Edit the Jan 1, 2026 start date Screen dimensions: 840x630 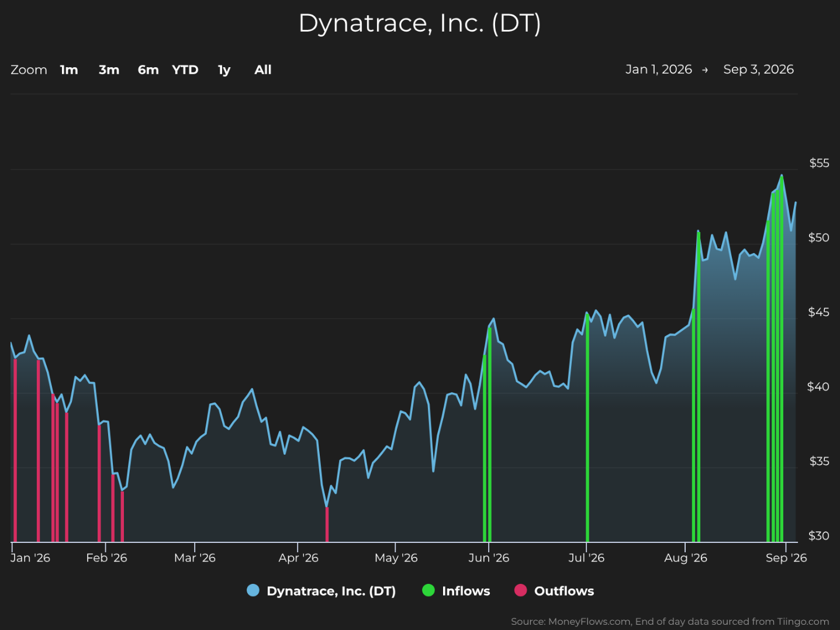coord(659,70)
